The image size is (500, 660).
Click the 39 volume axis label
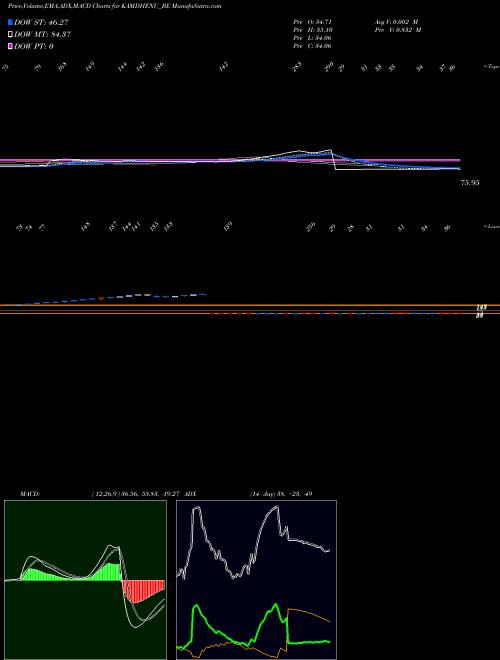click(x=479, y=315)
